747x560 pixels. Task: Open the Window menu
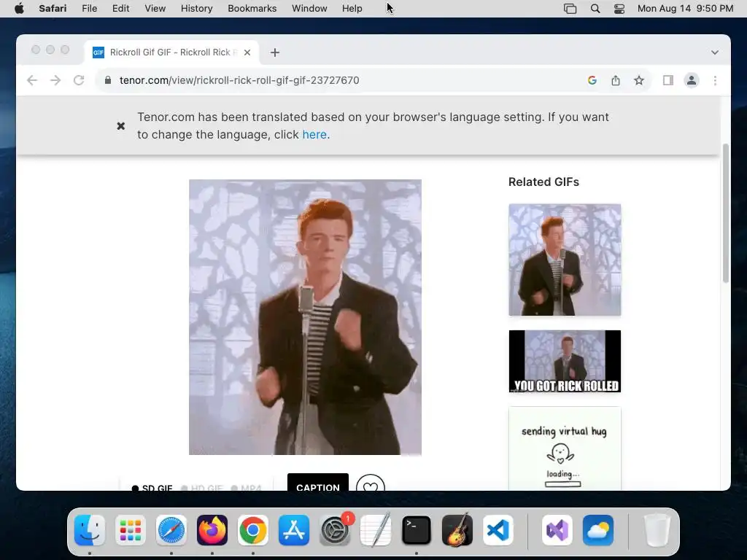309,9
